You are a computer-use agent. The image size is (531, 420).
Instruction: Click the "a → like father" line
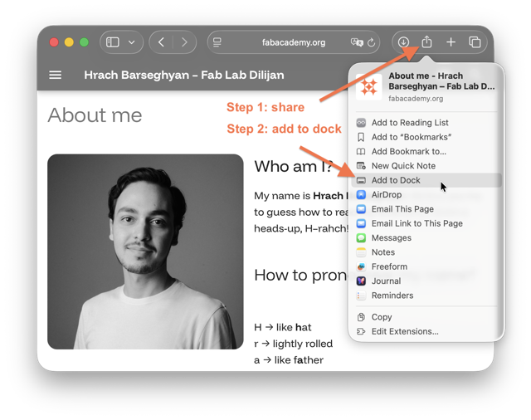(x=289, y=360)
